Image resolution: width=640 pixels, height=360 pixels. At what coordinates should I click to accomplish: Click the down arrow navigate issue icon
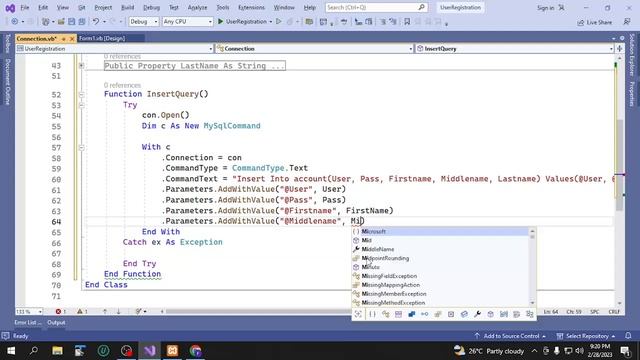pos(118,311)
